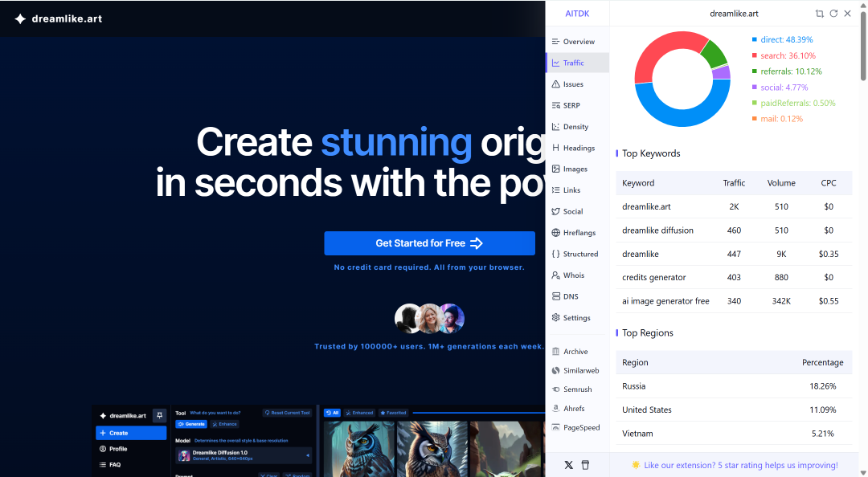This screenshot has width=868, height=477.
Task: Click the Create button in app preview
Action: (131, 433)
